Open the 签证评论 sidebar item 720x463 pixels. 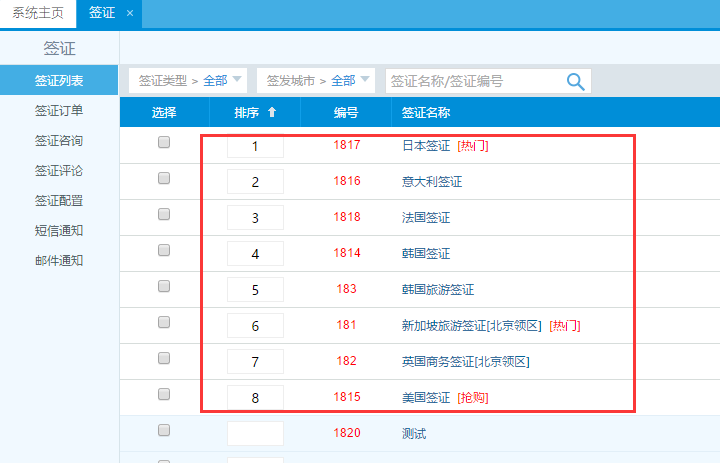coord(59,170)
